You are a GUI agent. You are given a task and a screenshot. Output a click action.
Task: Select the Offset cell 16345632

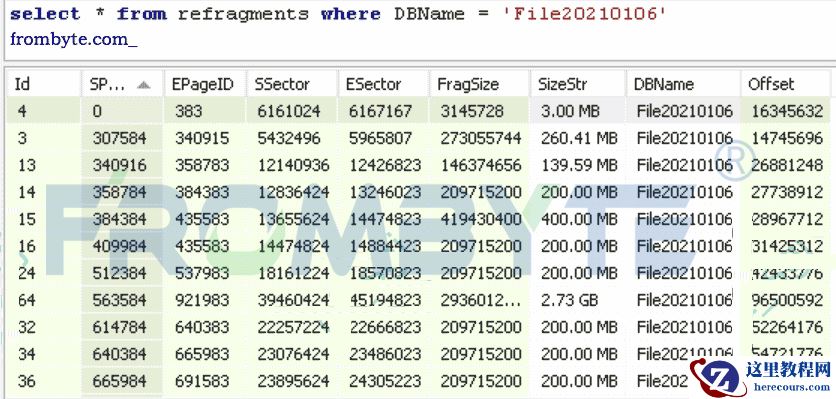point(787,111)
